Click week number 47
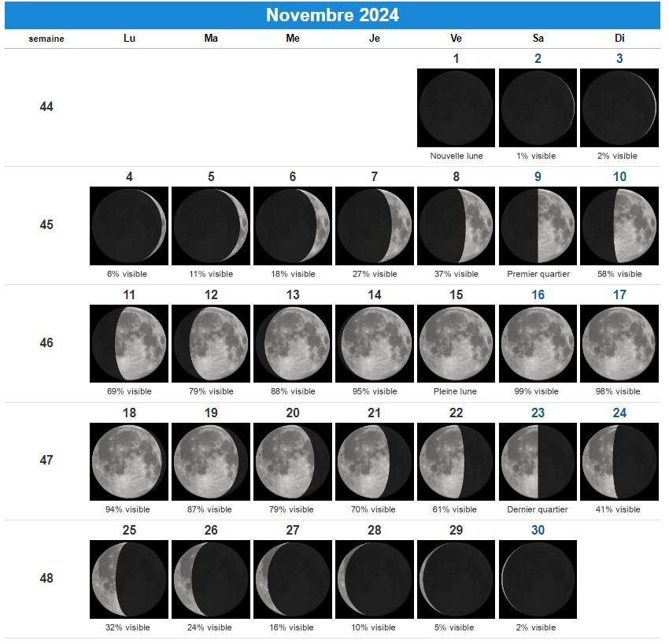 pyautogui.click(x=46, y=460)
